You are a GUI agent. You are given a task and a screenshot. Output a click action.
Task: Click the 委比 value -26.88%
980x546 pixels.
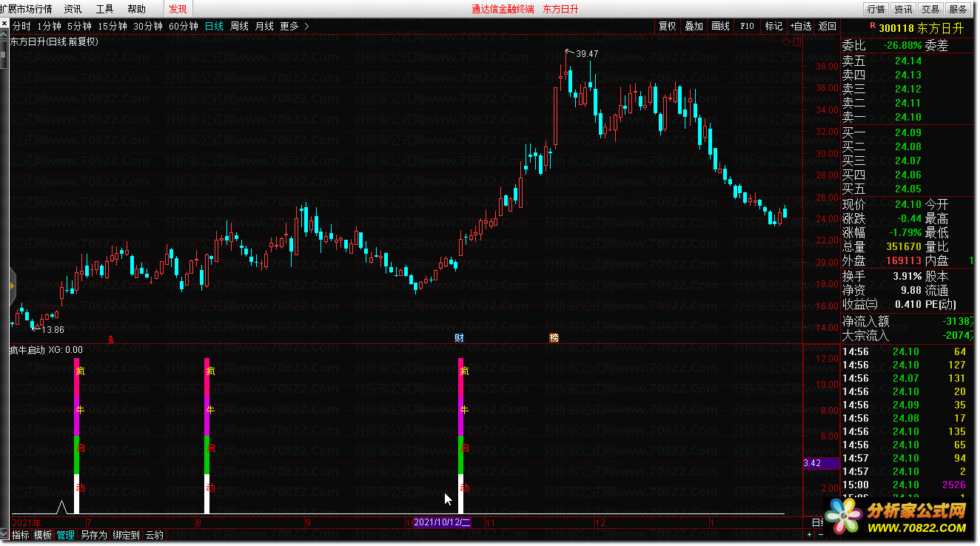(902, 45)
